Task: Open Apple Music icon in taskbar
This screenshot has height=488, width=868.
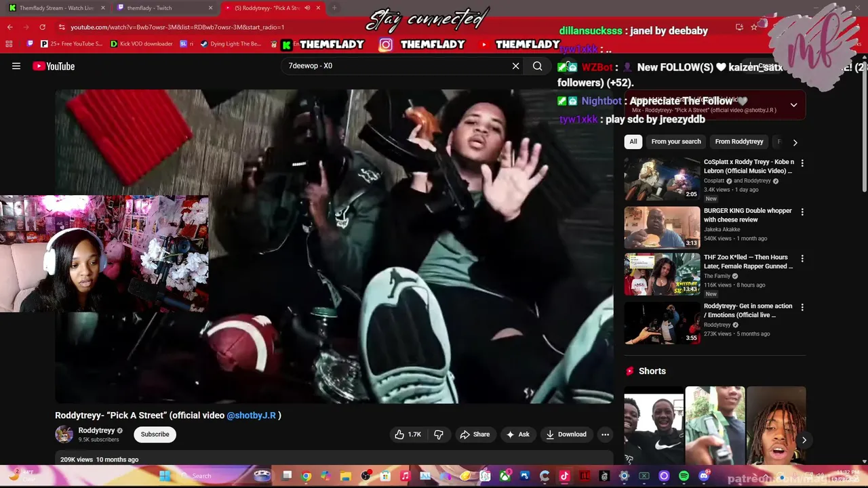Action: click(405, 476)
